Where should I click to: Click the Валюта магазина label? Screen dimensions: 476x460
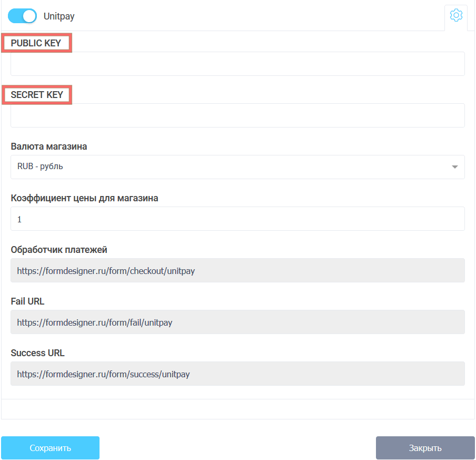click(49, 146)
